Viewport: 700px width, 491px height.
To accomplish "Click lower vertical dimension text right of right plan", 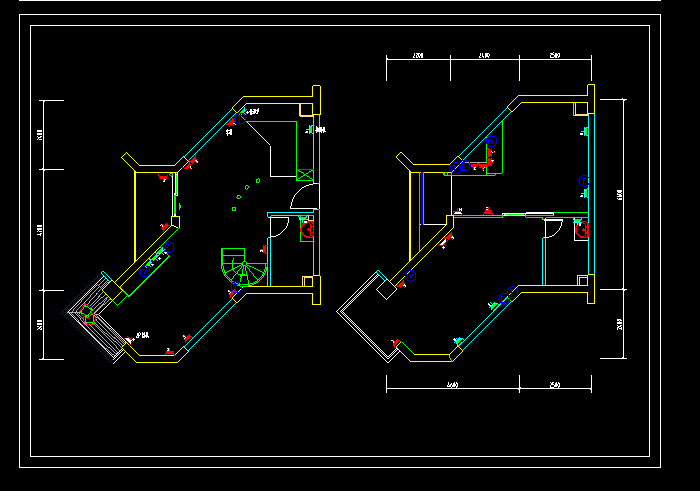I will [x=620, y=323].
